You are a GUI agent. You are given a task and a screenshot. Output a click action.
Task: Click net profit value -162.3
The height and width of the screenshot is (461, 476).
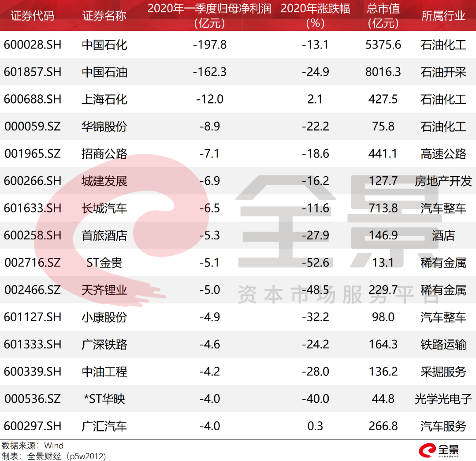210,72
